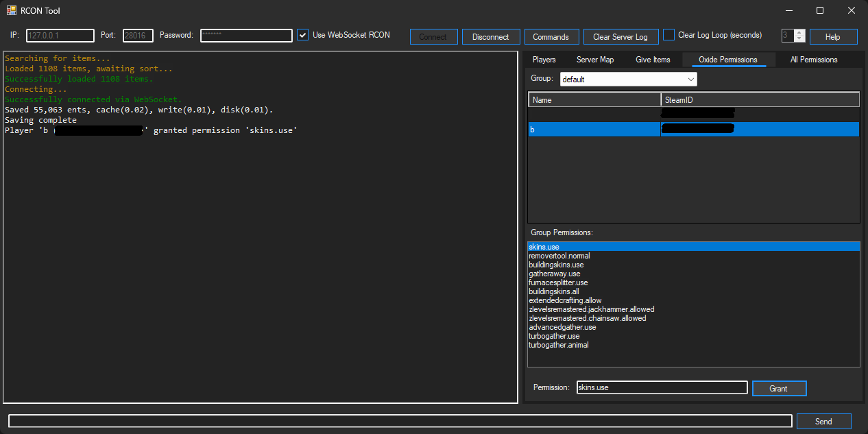Click the Permission input field
This screenshot has height=434, width=868.
point(662,387)
